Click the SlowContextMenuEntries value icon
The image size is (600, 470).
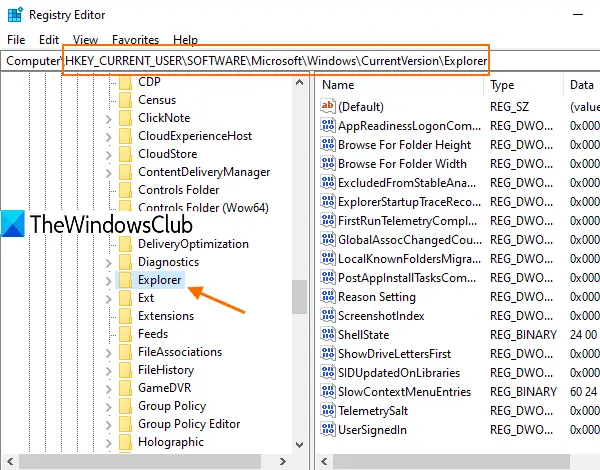328,391
